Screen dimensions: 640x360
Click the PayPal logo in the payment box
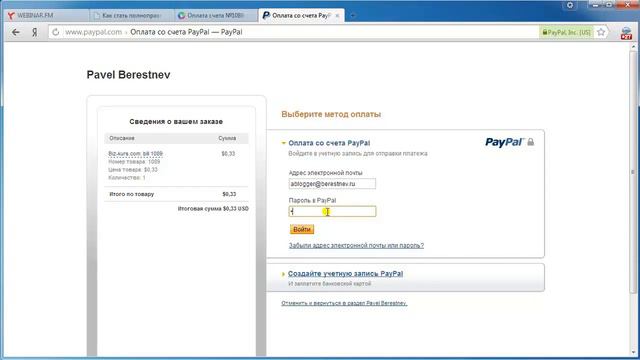[504, 142]
